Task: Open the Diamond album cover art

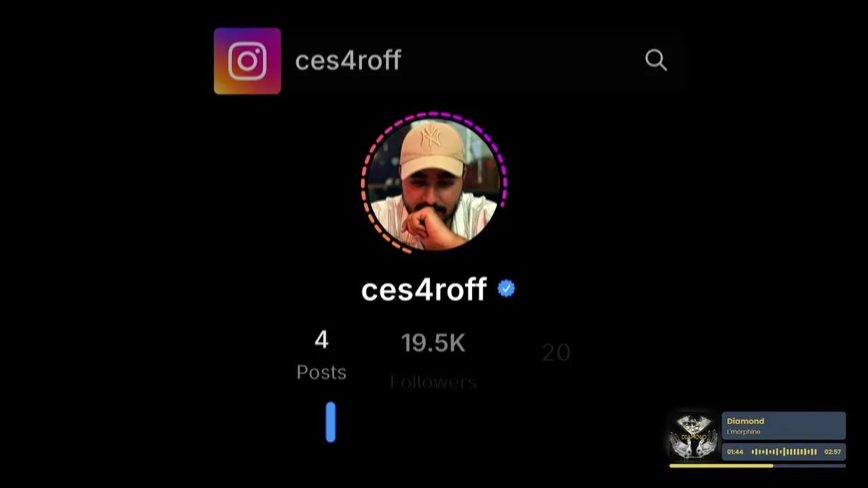Action: click(x=694, y=436)
